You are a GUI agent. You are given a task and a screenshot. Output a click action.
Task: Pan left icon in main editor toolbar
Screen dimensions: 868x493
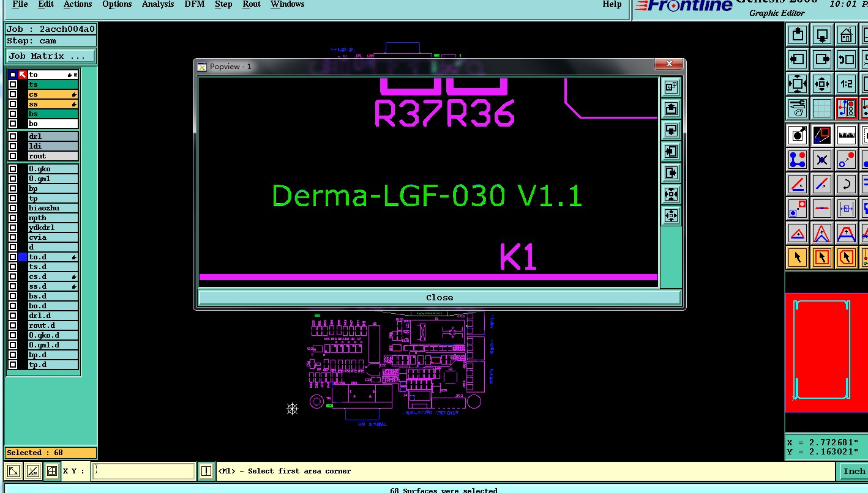(x=798, y=59)
